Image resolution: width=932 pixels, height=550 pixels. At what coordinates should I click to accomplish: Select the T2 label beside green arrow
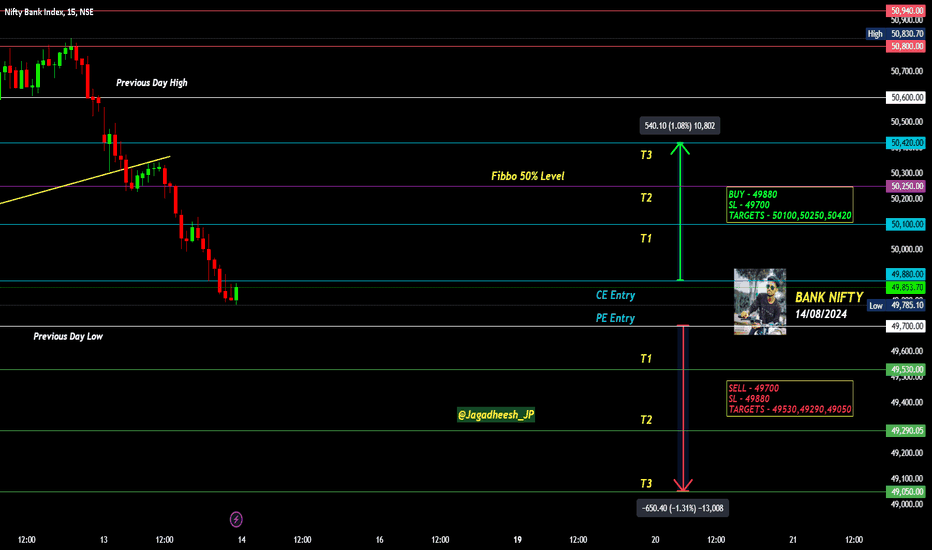click(646, 197)
